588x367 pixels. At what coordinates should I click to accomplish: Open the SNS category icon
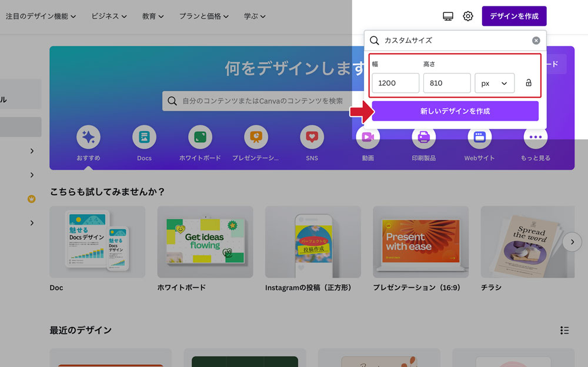tap(312, 137)
